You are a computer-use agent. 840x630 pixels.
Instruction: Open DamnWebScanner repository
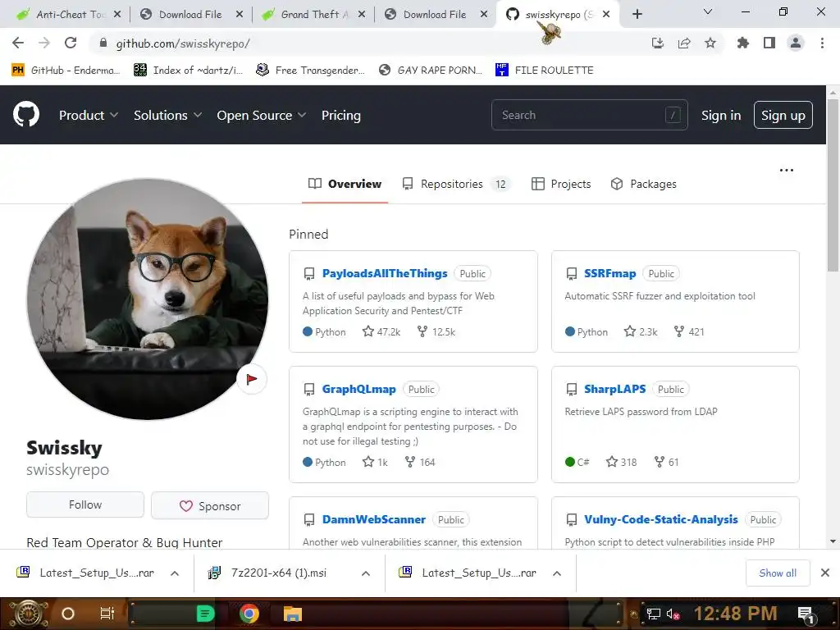[x=374, y=519]
